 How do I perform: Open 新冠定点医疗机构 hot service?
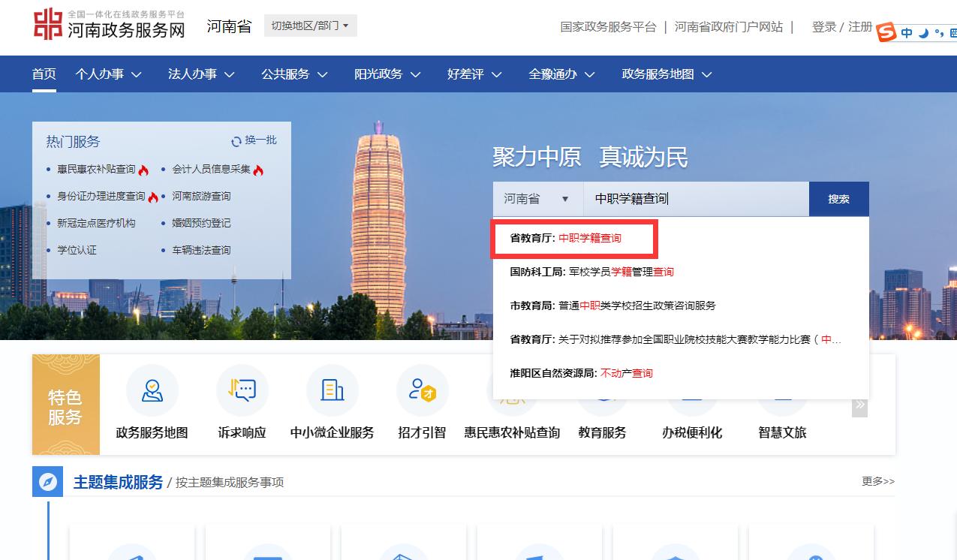click(x=96, y=224)
